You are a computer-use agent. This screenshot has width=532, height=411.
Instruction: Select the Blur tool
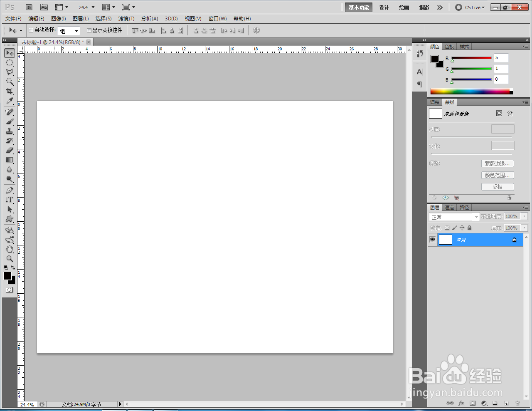click(10, 169)
